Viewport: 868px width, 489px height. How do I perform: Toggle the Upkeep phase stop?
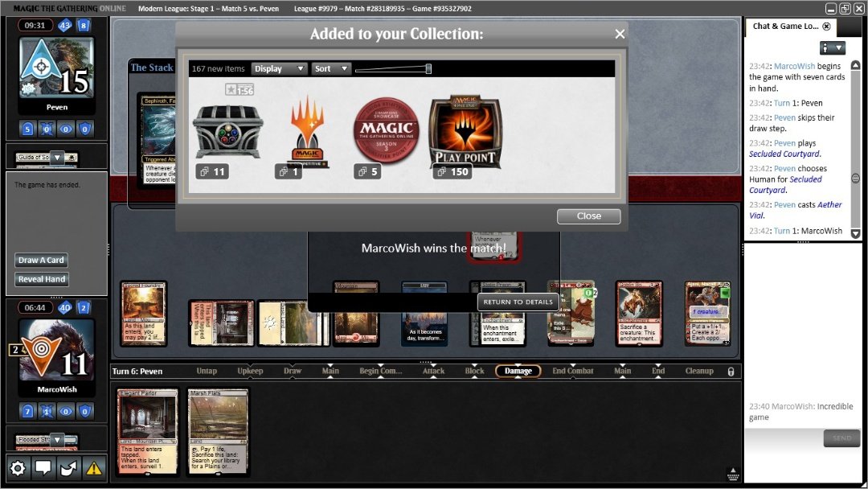pyautogui.click(x=250, y=371)
